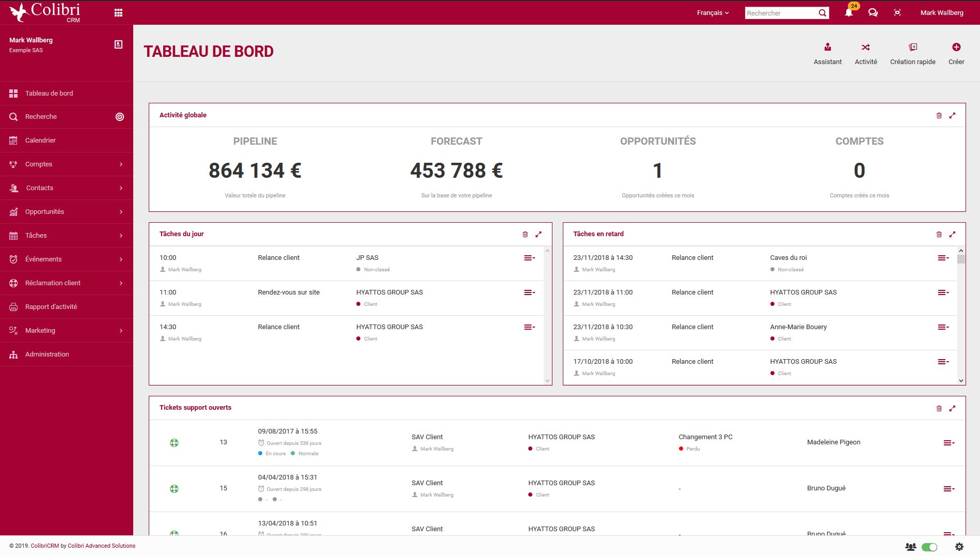Open Rapport d'activité in sidebar
The width and height of the screenshot is (980, 556).
[x=67, y=307]
